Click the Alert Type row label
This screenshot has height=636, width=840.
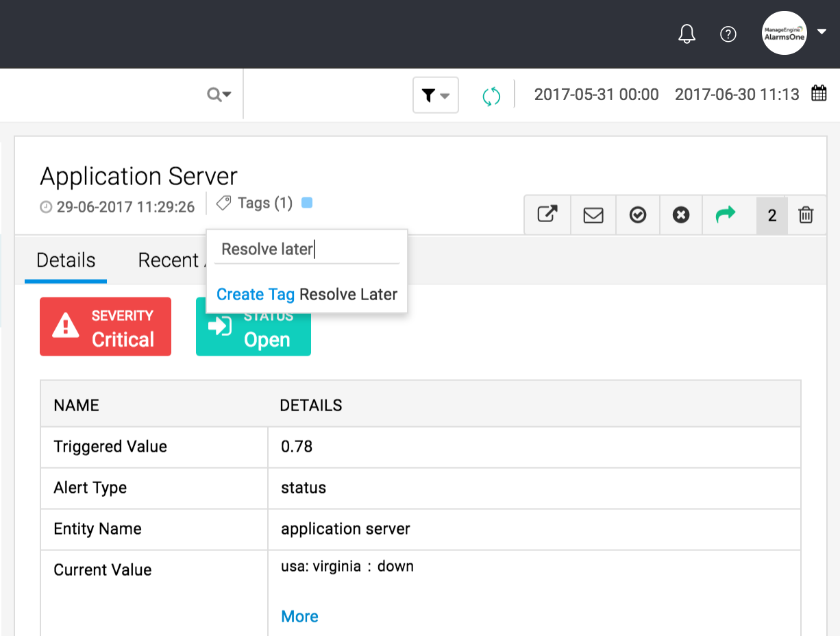tap(90, 488)
